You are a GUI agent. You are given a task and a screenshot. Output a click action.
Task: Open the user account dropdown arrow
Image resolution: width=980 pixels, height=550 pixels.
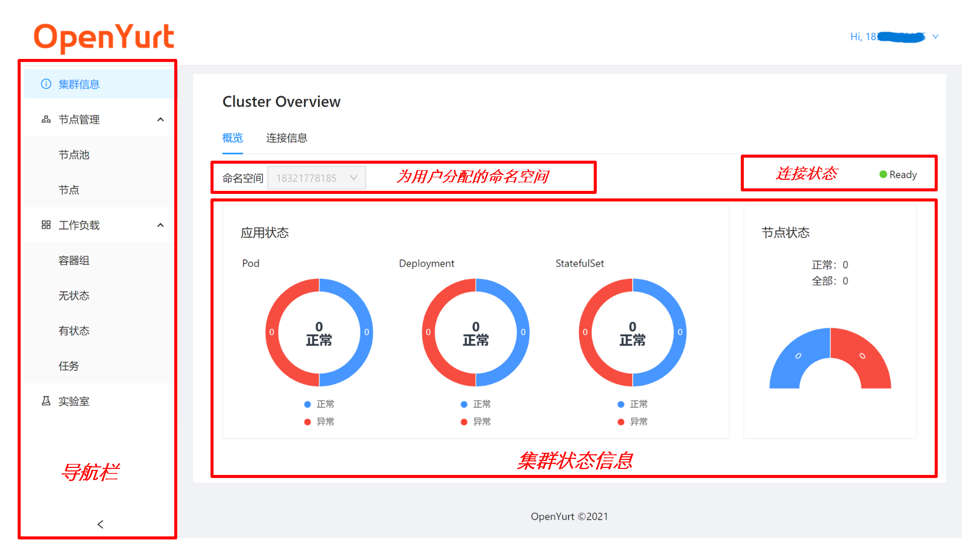[935, 36]
